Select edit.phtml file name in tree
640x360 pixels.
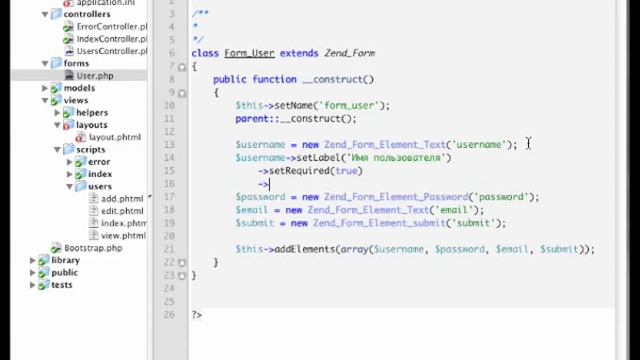122,211
